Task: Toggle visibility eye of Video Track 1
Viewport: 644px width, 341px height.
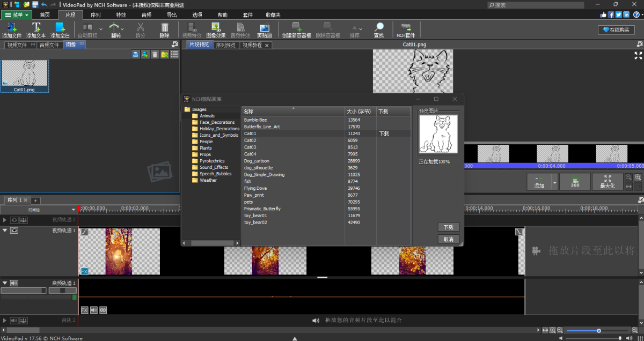Action: [14, 230]
